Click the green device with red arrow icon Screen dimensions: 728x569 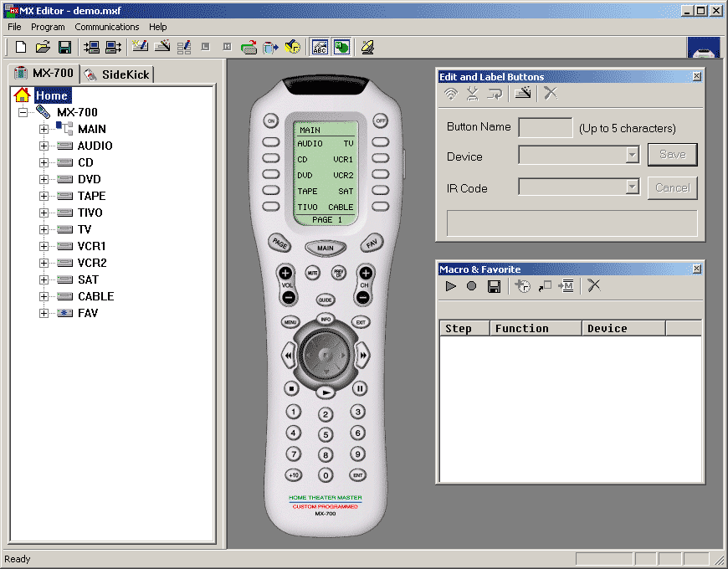249,47
